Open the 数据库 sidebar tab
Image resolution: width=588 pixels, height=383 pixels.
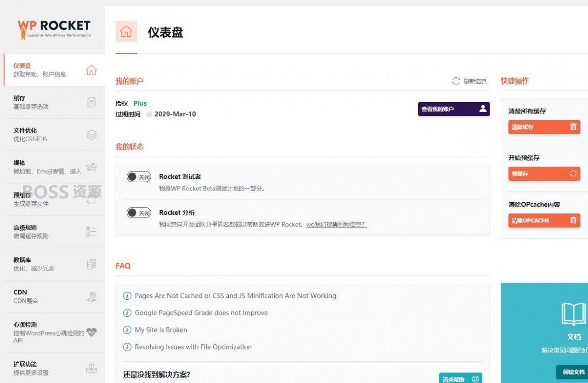pos(54,264)
